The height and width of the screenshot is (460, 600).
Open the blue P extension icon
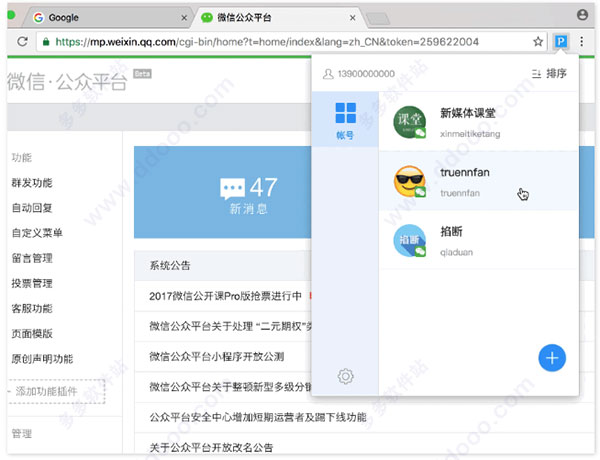(x=561, y=41)
